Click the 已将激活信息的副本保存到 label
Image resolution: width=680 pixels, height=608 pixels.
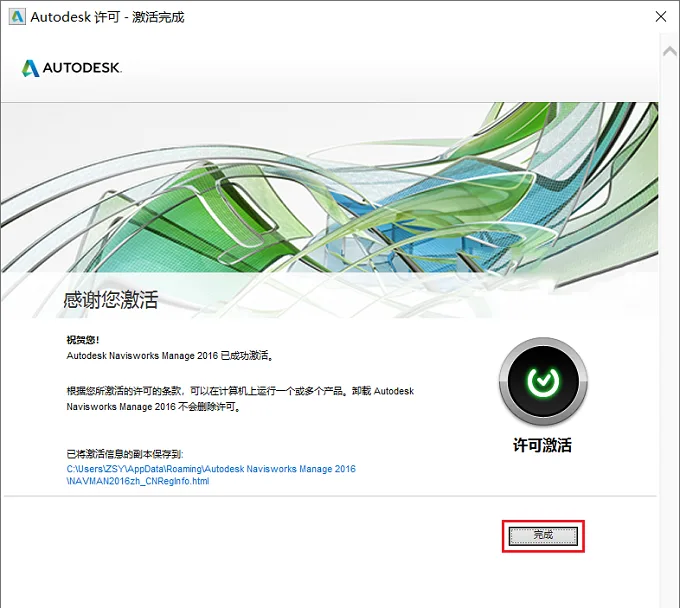tap(125, 454)
